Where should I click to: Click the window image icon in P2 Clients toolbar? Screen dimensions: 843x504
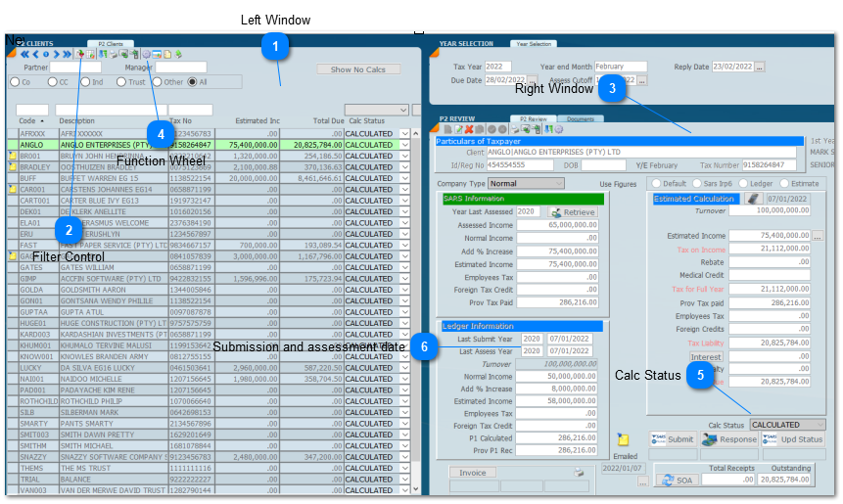coord(157,54)
